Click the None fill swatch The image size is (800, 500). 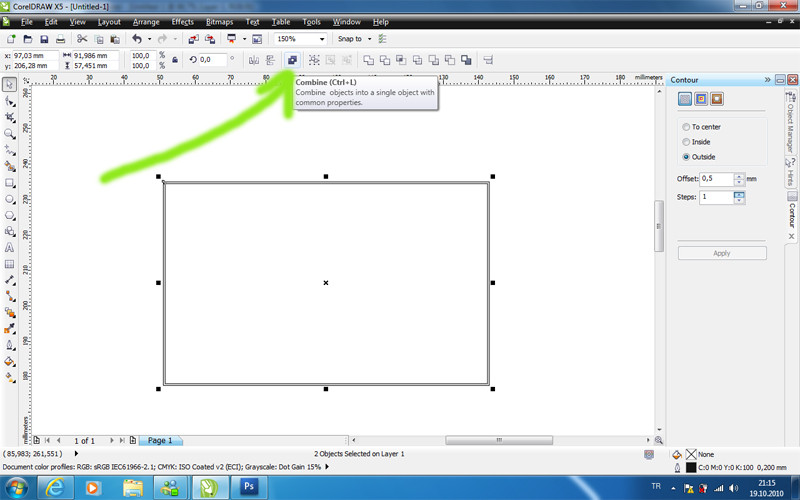tap(691, 454)
